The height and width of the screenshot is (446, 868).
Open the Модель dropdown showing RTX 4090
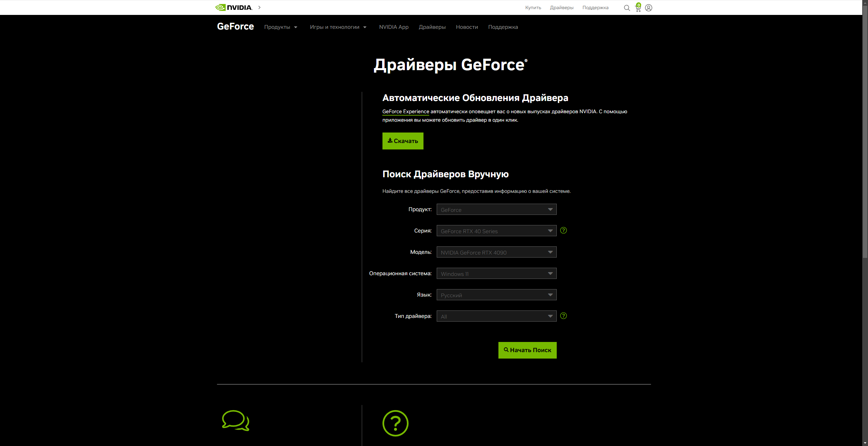(x=496, y=252)
